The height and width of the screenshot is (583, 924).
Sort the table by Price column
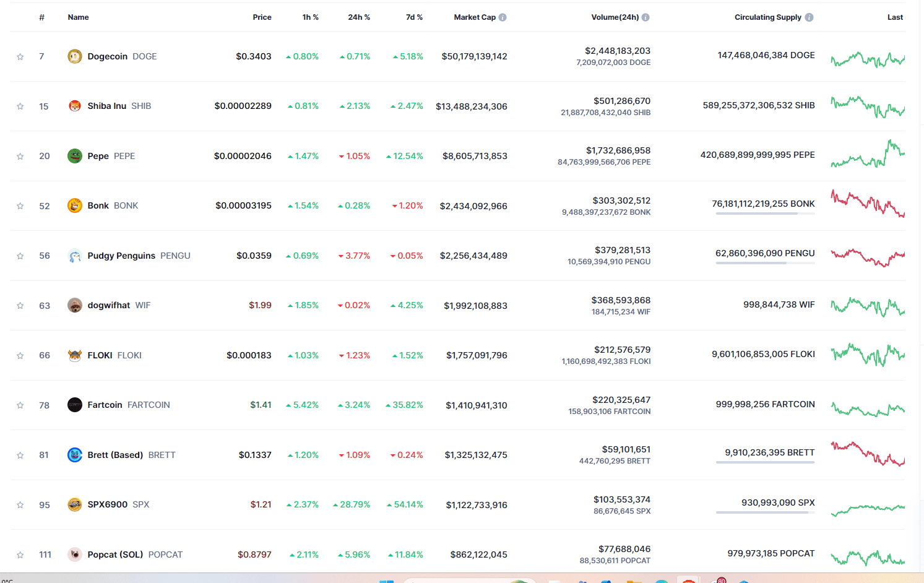pyautogui.click(x=262, y=17)
